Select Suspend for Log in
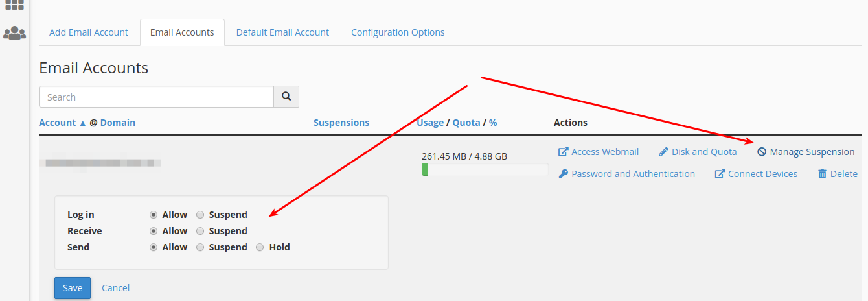868x301 pixels. [200, 215]
